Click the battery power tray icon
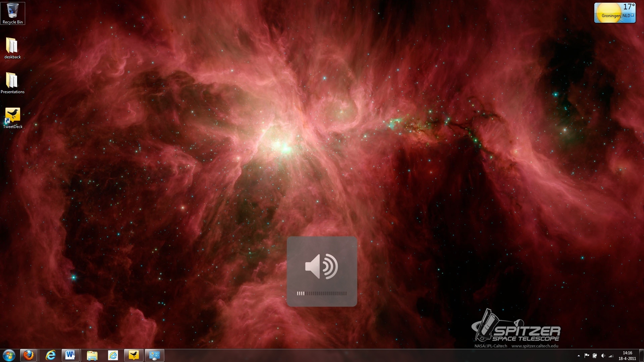 [595, 356]
